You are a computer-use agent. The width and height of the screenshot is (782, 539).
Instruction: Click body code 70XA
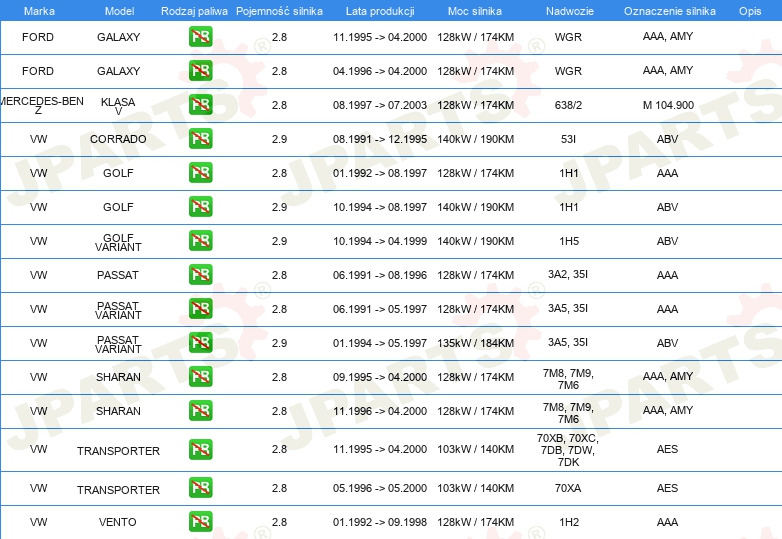click(x=568, y=488)
